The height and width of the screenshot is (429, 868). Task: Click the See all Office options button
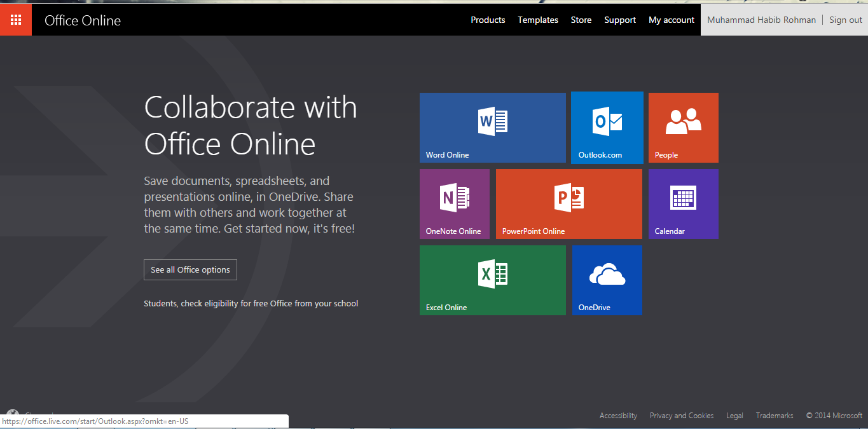pyautogui.click(x=191, y=269)
